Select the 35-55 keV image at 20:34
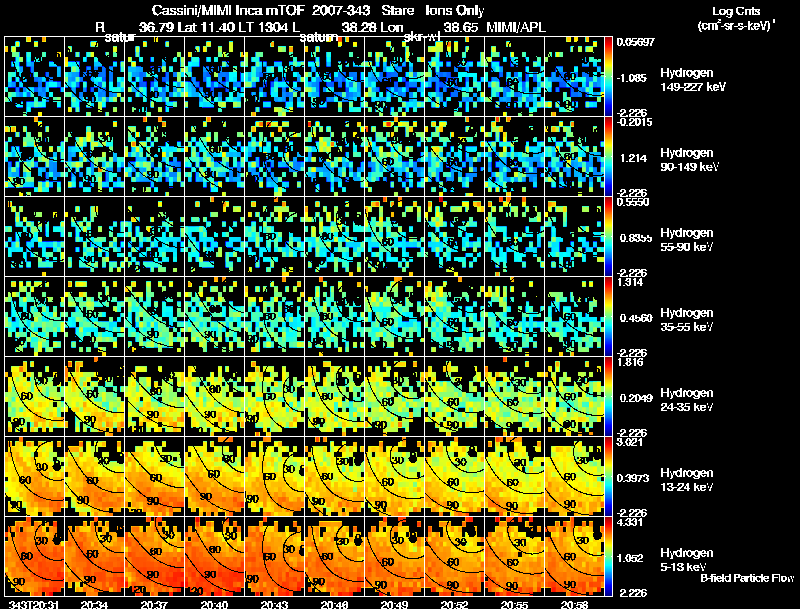 (94, 317)
